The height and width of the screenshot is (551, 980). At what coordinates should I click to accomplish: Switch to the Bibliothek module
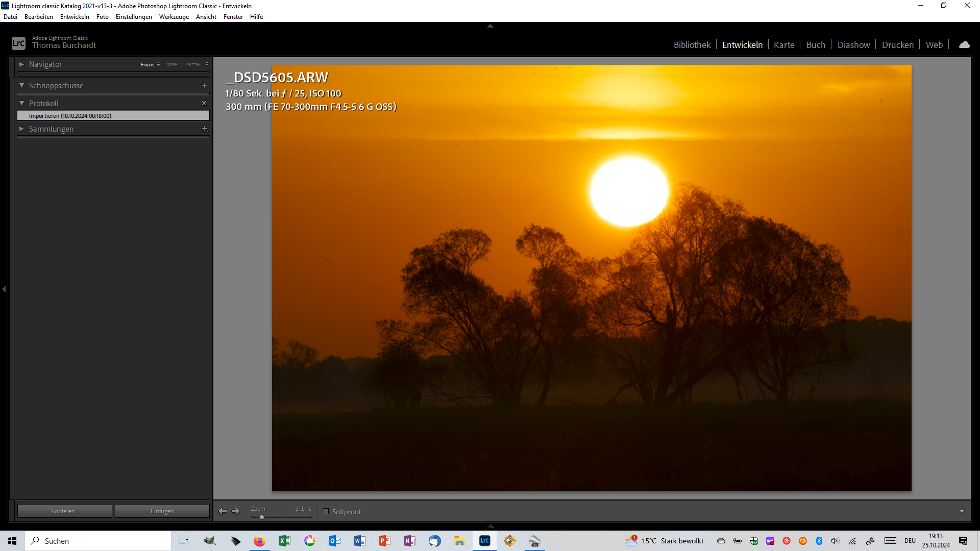(692, 45)
